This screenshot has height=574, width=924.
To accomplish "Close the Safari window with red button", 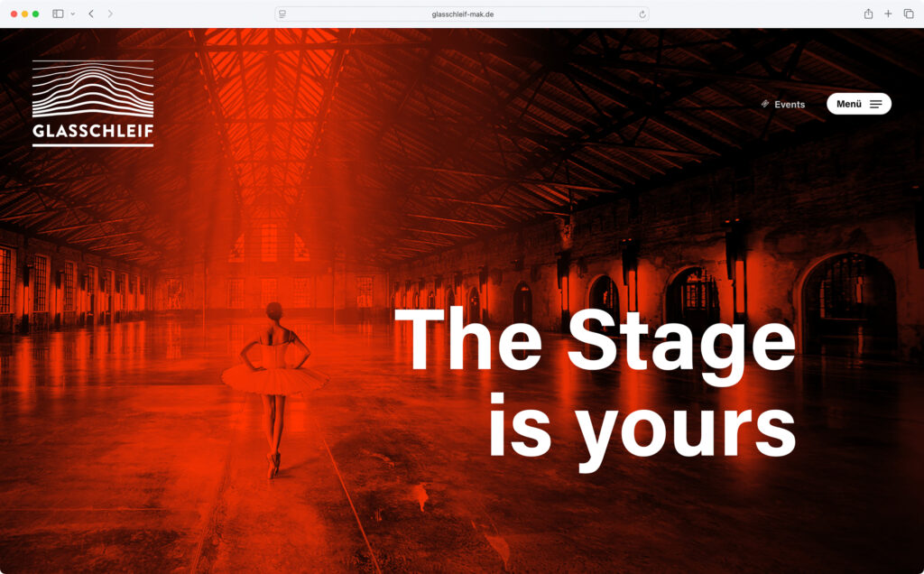I will point(14,14).
